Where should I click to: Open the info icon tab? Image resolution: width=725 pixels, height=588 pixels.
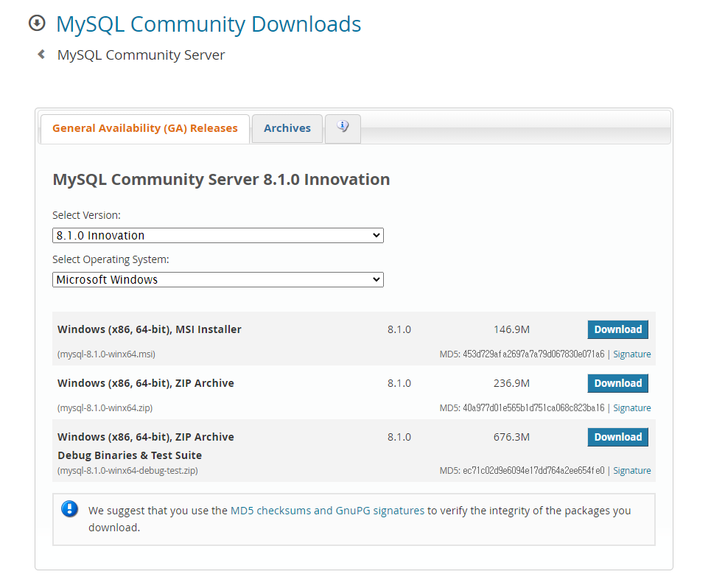point(343,128)
